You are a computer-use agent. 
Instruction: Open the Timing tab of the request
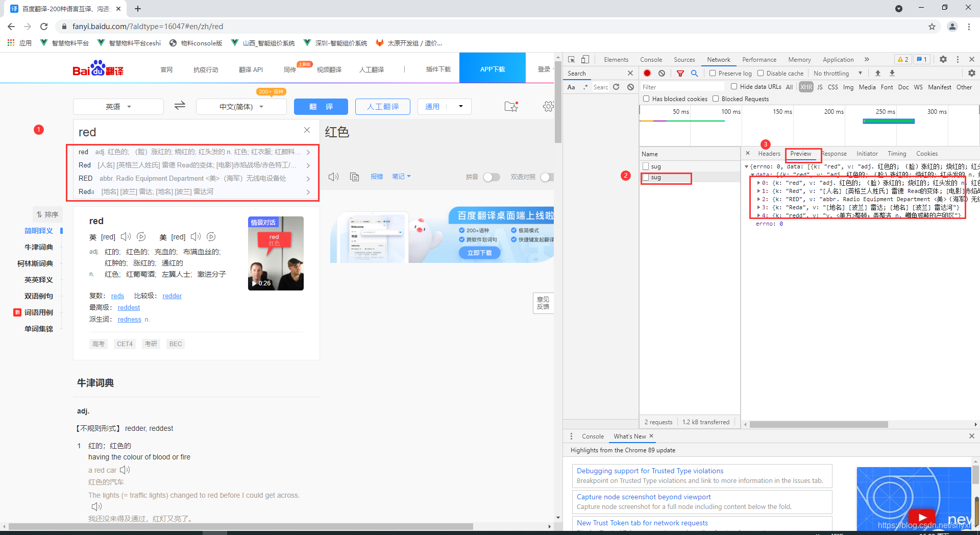[897, 154]
